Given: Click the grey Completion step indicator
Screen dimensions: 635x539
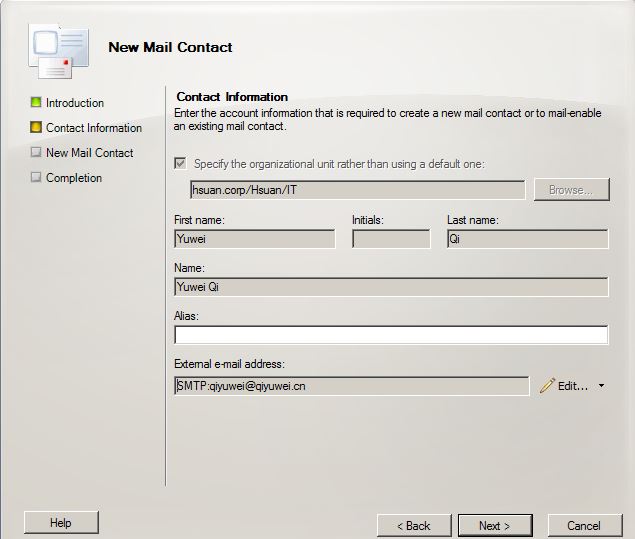Looking at the screenshot, I should click(36, 177).
